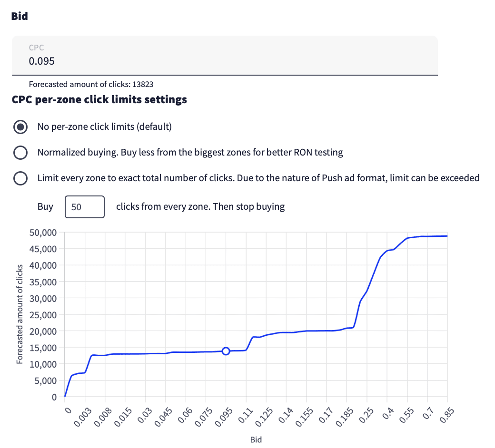Click 'CPC per-zone click limits settings' heading
This screenshot has height=448, width=495.
99,100
